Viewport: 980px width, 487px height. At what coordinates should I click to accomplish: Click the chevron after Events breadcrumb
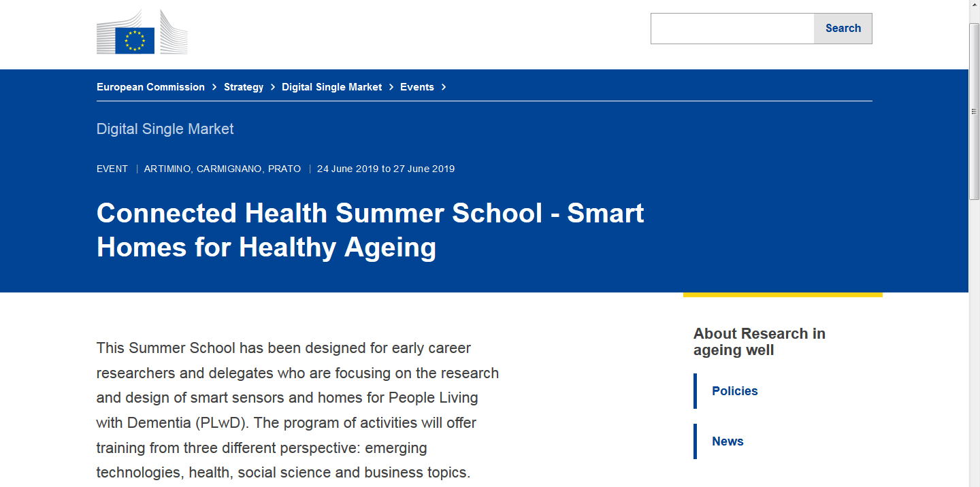[x=444, y=87]
